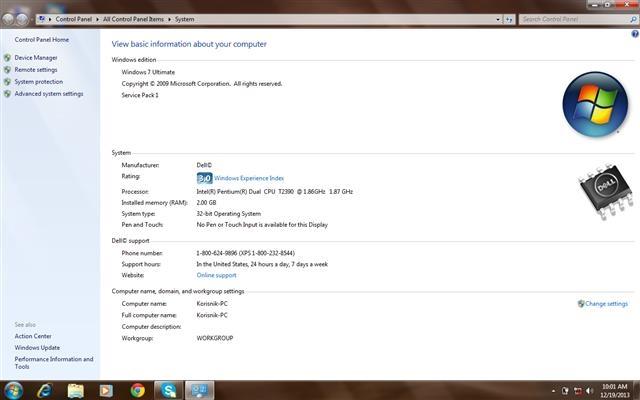This screenshot has height=400, width=640.
Task: Open Windows Update under See also
Action: point(37,347)
